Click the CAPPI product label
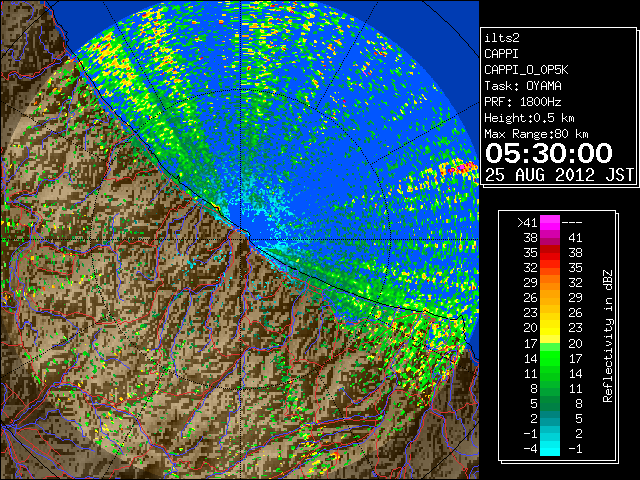Screen dimensions: 640x480 [501, 54]
